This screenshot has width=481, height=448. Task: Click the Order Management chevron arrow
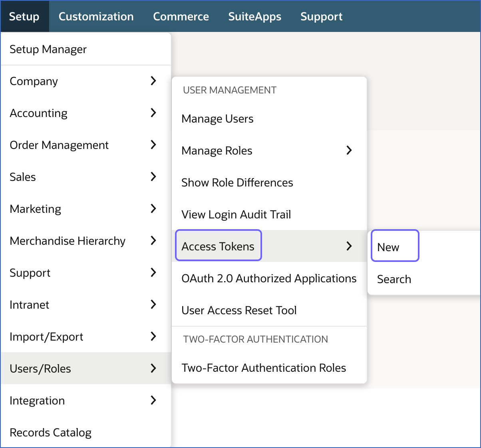(153, 145)
